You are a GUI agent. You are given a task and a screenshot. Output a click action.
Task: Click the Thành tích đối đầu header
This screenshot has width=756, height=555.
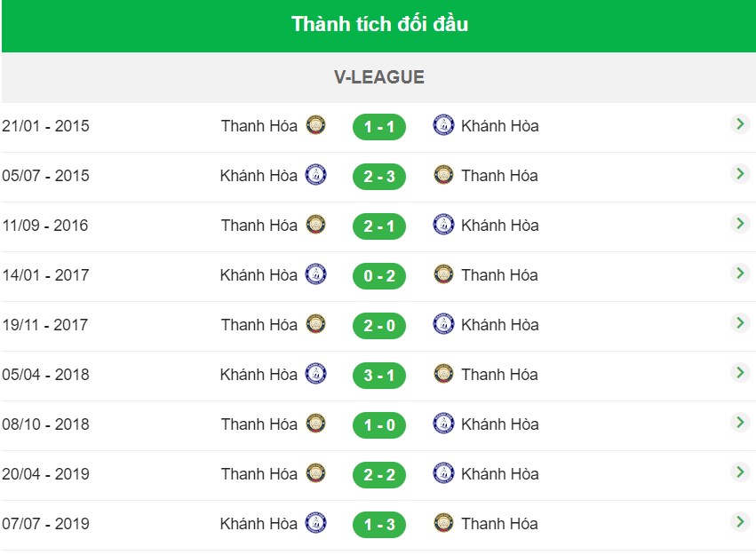379,25
